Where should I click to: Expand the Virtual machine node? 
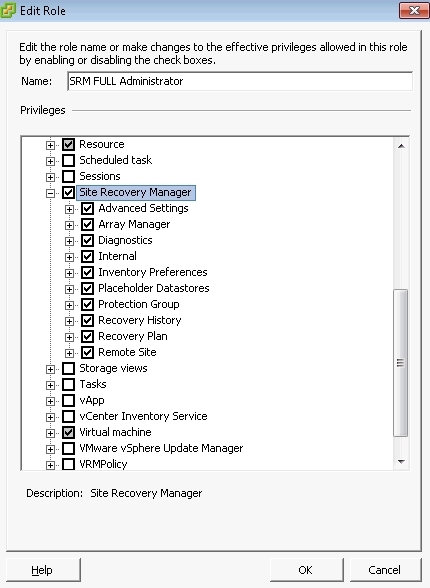50,433
